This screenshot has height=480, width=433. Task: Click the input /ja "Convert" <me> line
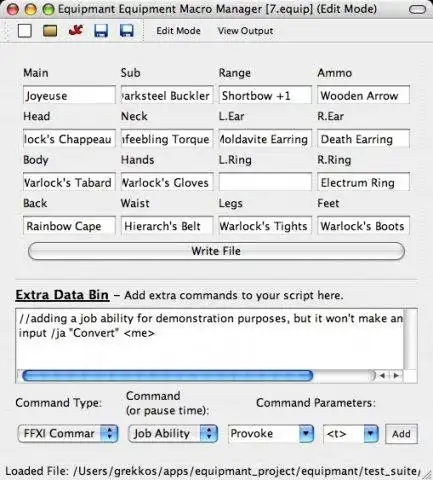[x=87, y=333]
